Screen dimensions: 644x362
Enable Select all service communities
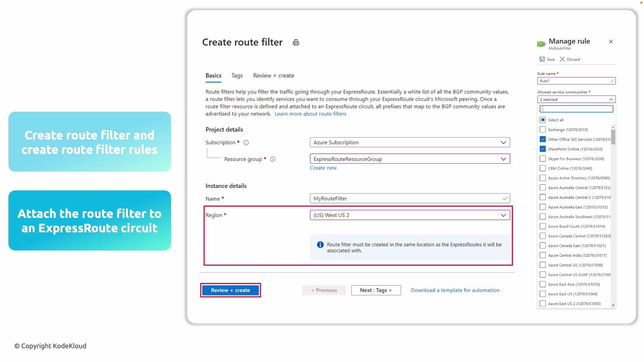click(542, 120)
